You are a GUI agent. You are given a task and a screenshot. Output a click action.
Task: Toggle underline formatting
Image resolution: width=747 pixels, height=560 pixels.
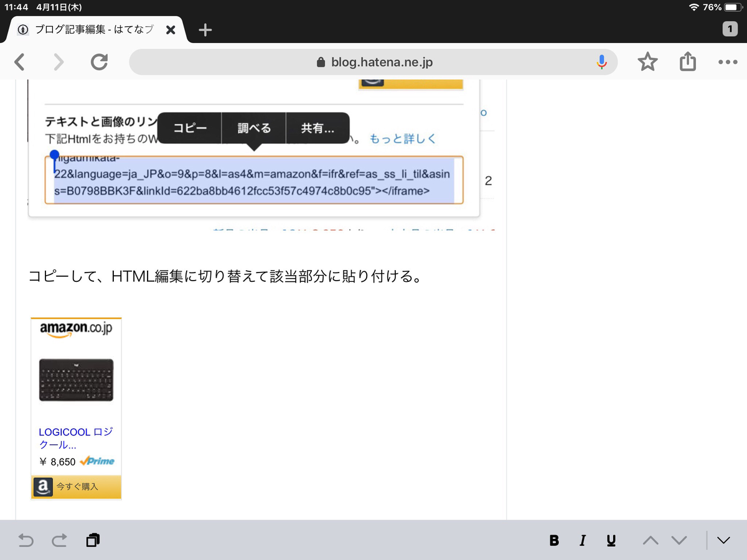click(611, 540)
